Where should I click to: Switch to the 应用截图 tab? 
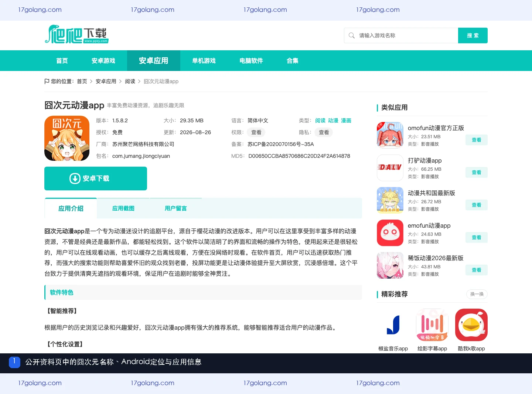pyautogui.click(x=123, y=208)
